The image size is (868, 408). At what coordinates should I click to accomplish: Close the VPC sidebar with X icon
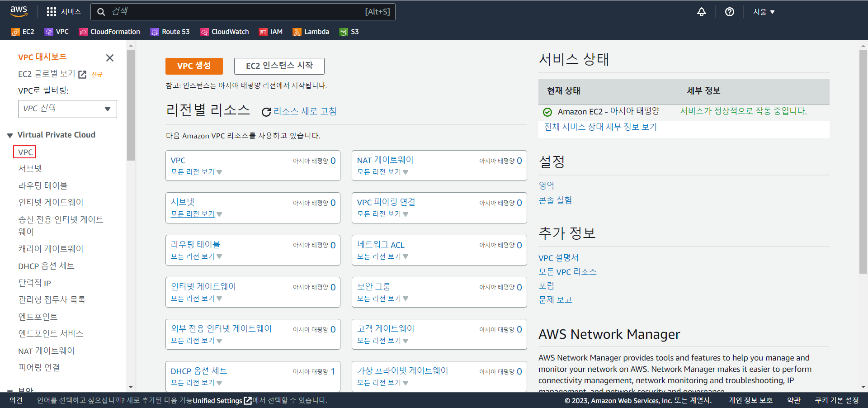pos(109,58)
